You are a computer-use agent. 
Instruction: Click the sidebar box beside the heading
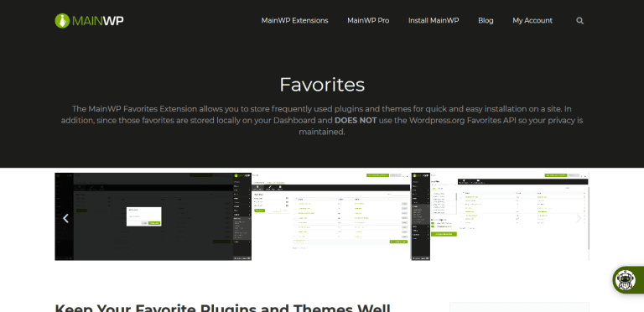[519, 307]
